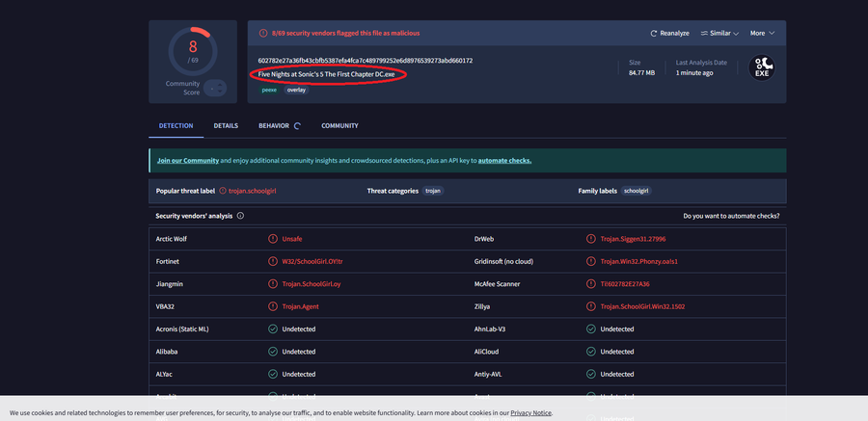
Task: Click the 8/69 detection score gauge
Action: tap(193, 53)
